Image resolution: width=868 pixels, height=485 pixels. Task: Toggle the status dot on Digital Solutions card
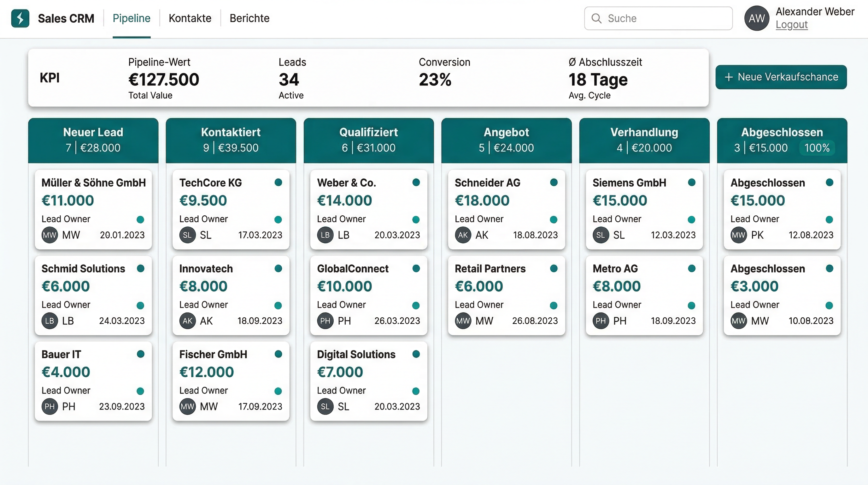[x=416, y=354]
